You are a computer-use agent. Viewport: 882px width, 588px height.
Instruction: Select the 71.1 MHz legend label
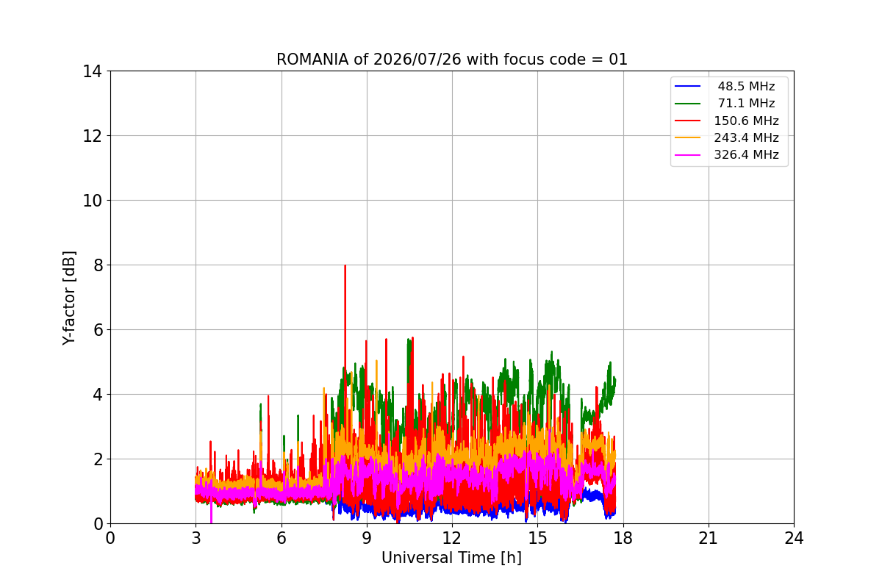[x=746, y=104]
